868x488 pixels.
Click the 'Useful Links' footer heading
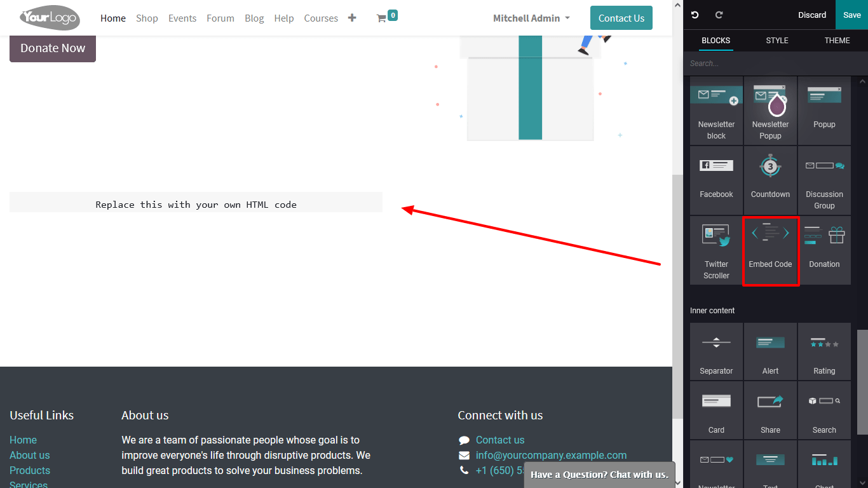pyautogui.click(x=41, y=416)
